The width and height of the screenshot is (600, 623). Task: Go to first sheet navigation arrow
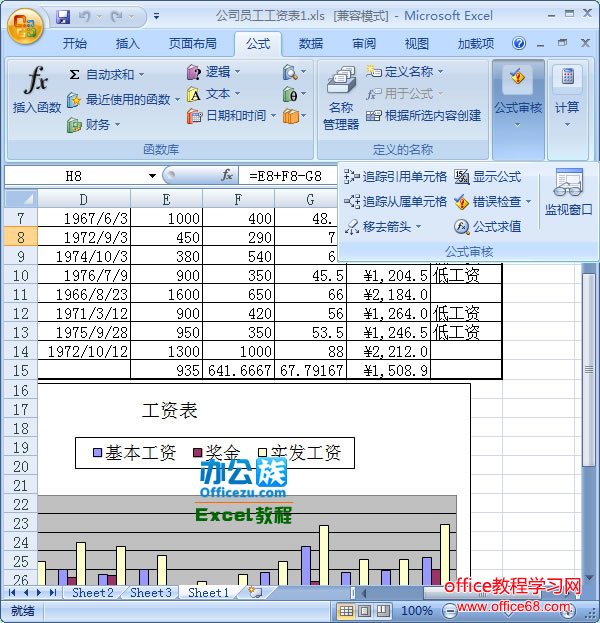(x=12, y=592)
